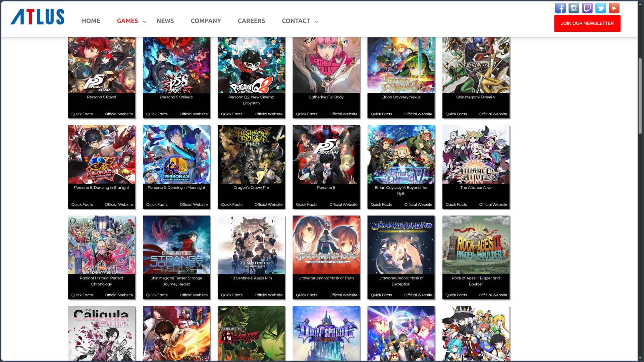Click Join Our Newsletter button
Image resolution: width=644 pixels, height=362 pixels.
coord(587,23)
